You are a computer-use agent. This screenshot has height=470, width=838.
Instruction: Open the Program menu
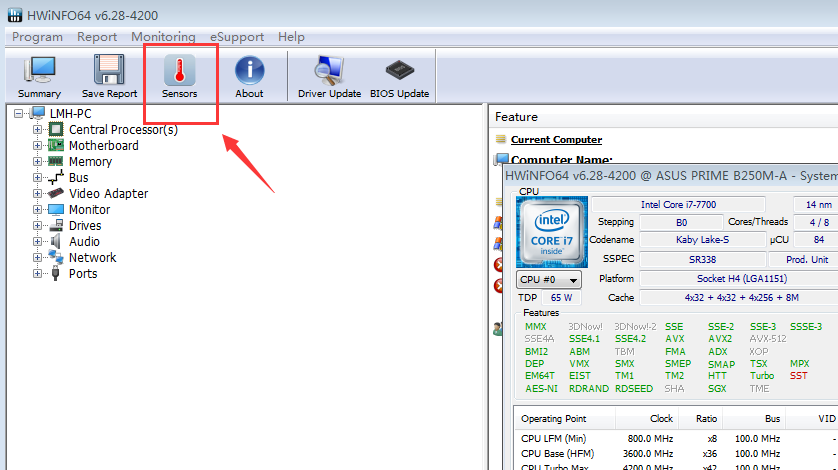(37, 37)
